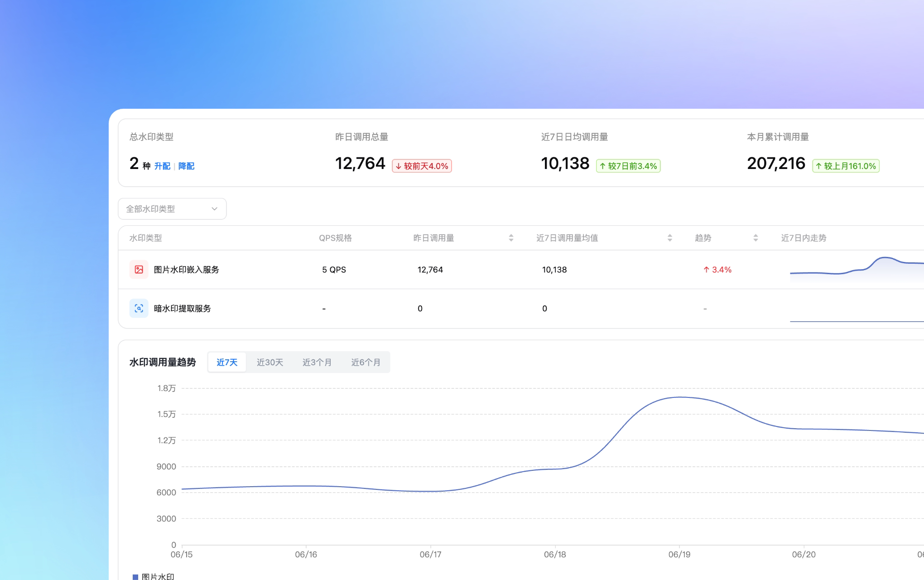Click the 06/19 peak on trend chart line
This screenshot has width=924, height=580.
click(679, 397)
